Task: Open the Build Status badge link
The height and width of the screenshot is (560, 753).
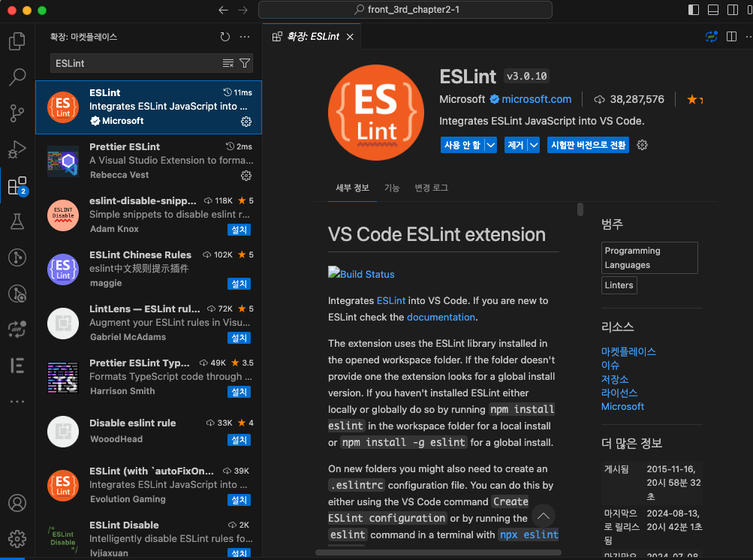Action: (361, 273)
